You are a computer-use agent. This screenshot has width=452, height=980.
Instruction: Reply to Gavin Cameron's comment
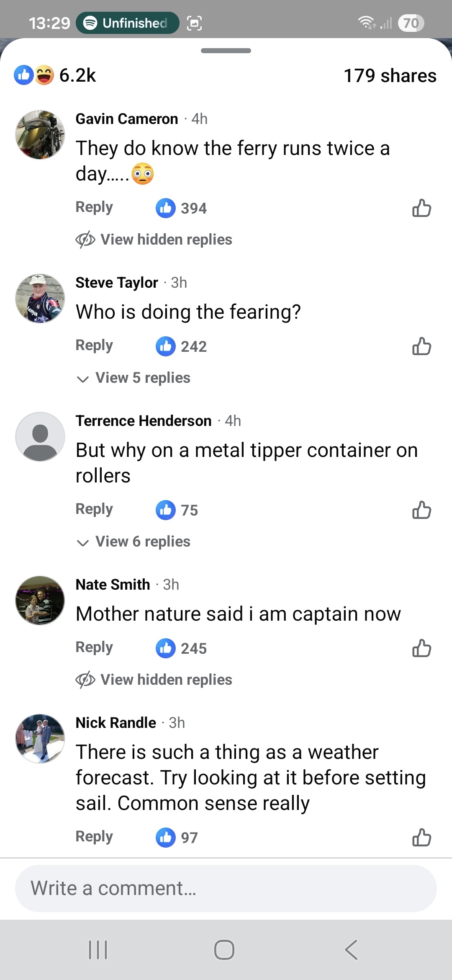(94, 207)
